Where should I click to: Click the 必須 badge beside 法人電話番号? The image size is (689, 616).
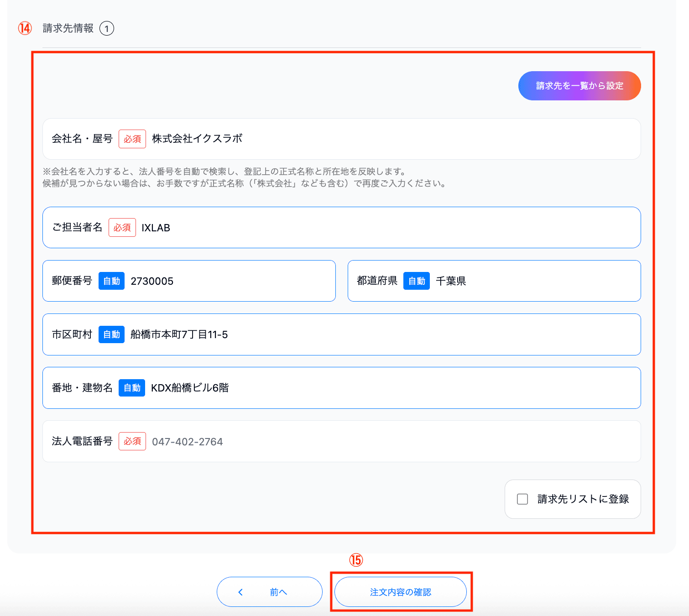(132, 441)
